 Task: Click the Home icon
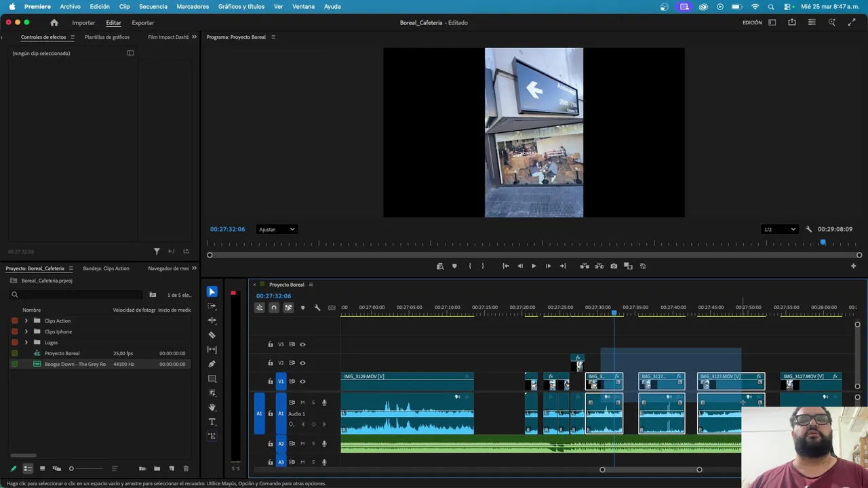pos(54,22)
